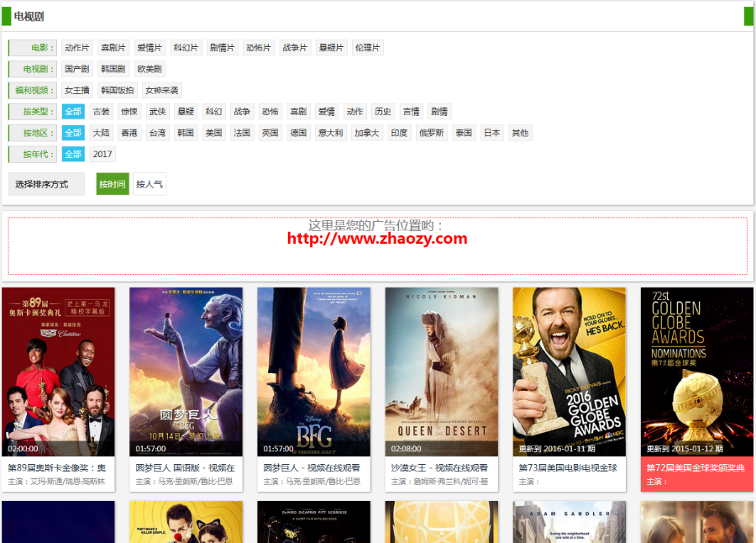Filter by 悬疑 type

(186, 112)
